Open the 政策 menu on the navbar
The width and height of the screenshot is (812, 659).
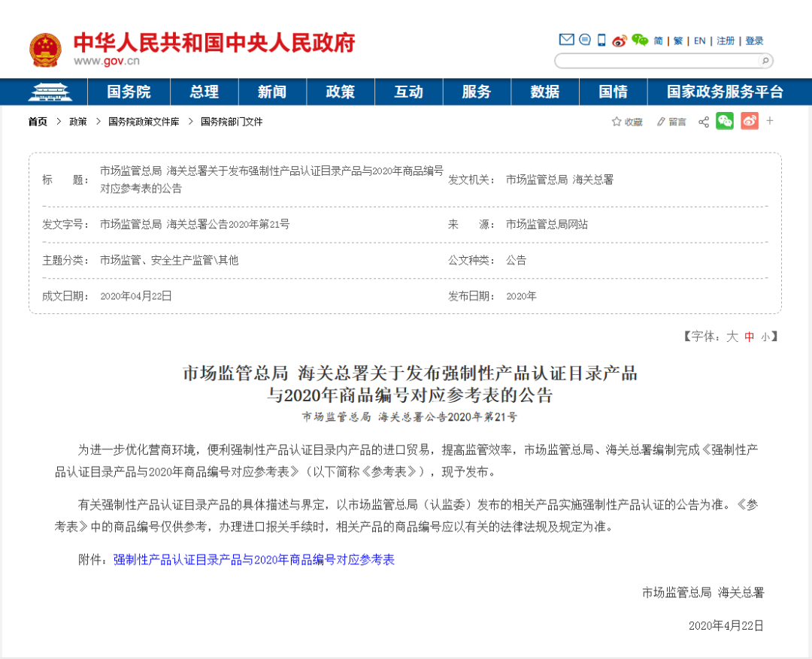click(x=340, y=92)
